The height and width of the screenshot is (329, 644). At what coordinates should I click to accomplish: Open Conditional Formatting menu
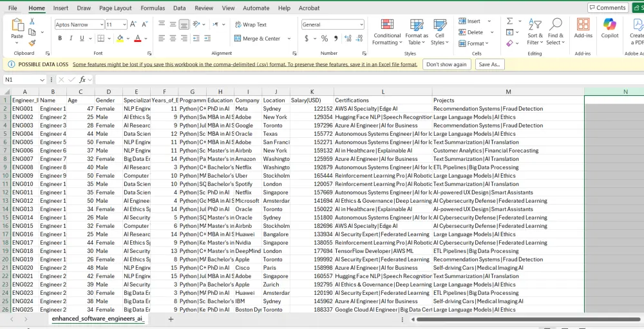pyautogui.click(x=387, y=32)
